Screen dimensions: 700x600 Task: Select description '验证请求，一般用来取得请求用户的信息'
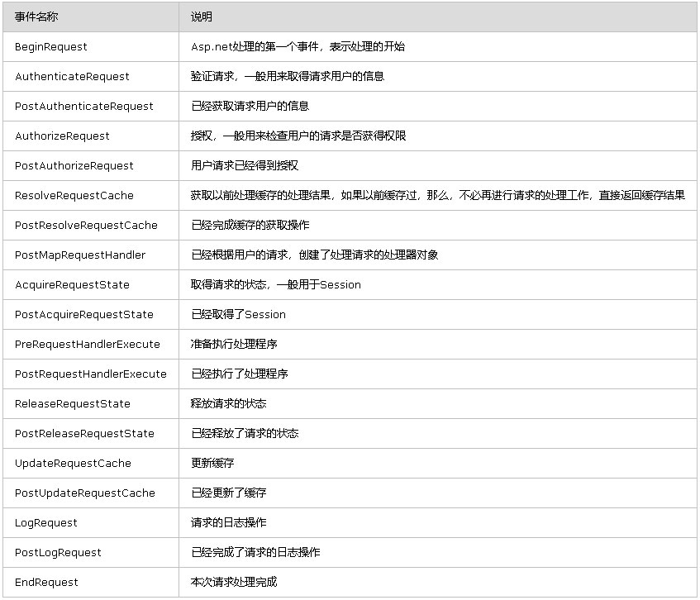[288, 77]
